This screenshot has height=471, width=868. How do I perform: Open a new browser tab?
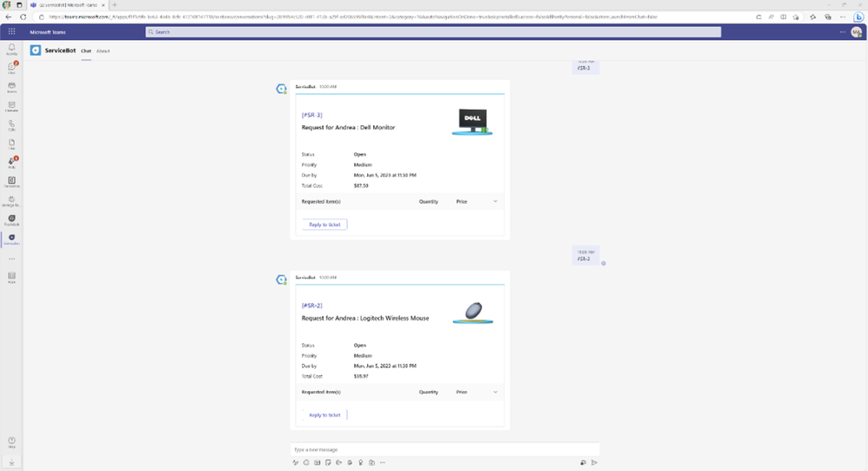pos(115,5)
